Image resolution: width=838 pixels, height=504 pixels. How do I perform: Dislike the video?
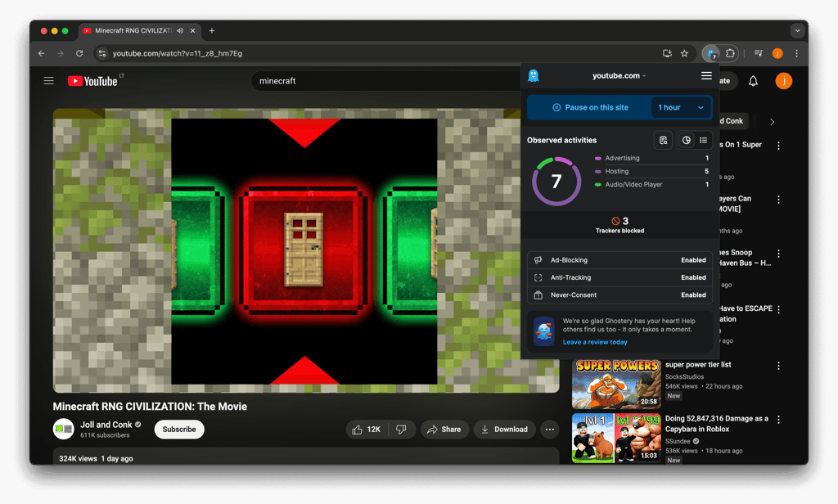click(x=401, y=430)
